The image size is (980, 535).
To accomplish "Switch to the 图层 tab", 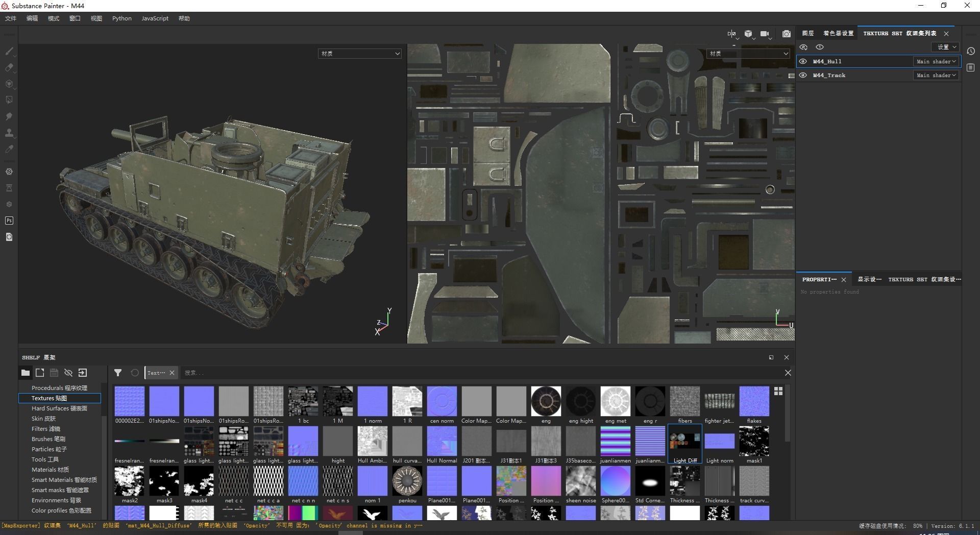I will click(x=808, y=33).
